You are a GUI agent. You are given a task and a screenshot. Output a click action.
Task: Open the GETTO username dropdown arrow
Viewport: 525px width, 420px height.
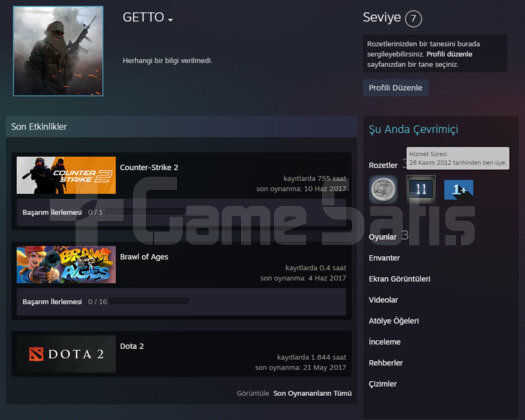(x=170, y=20)
